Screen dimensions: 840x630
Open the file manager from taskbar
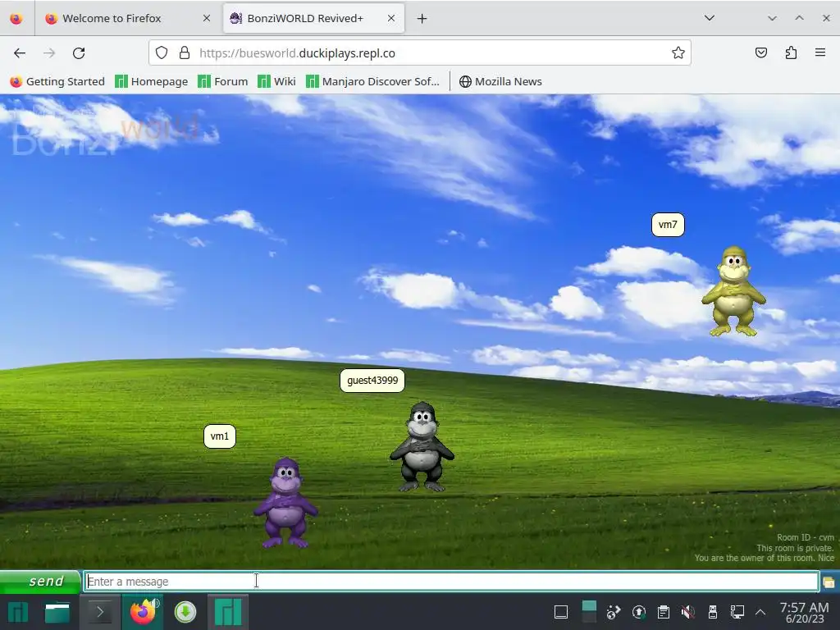pos(57,612)
